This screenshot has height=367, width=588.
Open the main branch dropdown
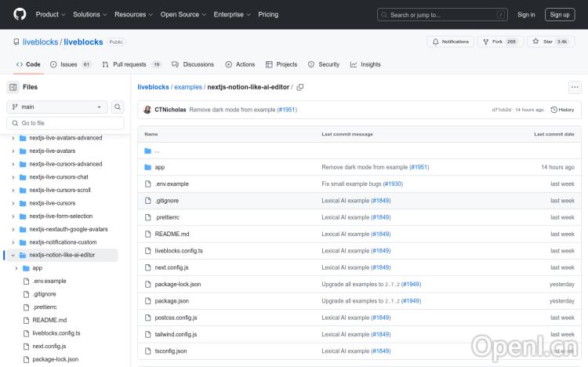(x=57, y=107)
